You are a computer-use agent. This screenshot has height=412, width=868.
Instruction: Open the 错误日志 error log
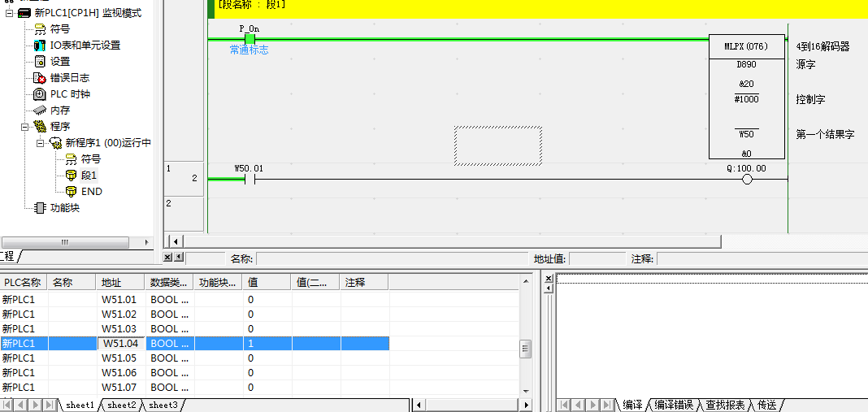(69, 78)
